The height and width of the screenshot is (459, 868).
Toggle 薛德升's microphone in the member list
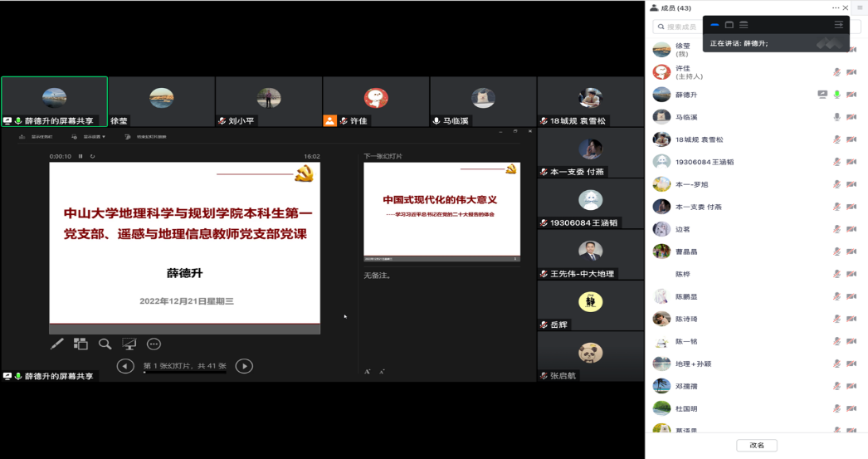pyautogui.click(x=836, y=95)
